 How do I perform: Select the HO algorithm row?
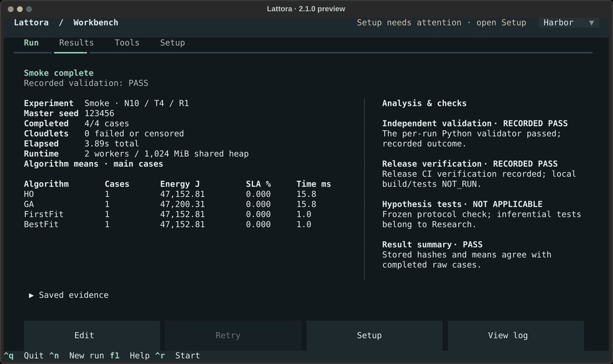(177, 194)
